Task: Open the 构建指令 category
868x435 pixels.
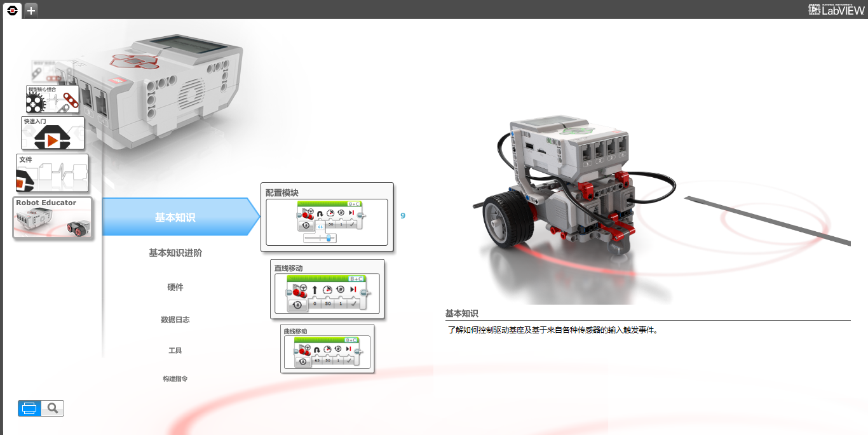Action: tap(175, 378)
